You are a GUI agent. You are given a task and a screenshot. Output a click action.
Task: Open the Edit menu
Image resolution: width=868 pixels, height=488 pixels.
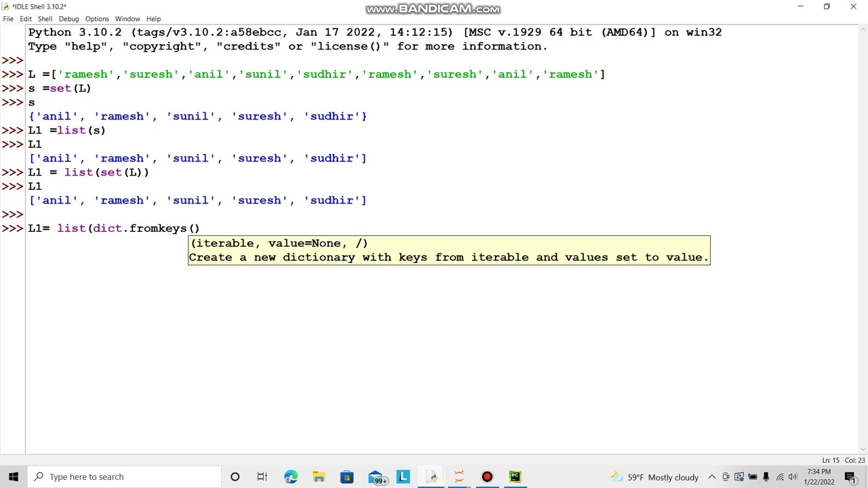tap(26, 19)
